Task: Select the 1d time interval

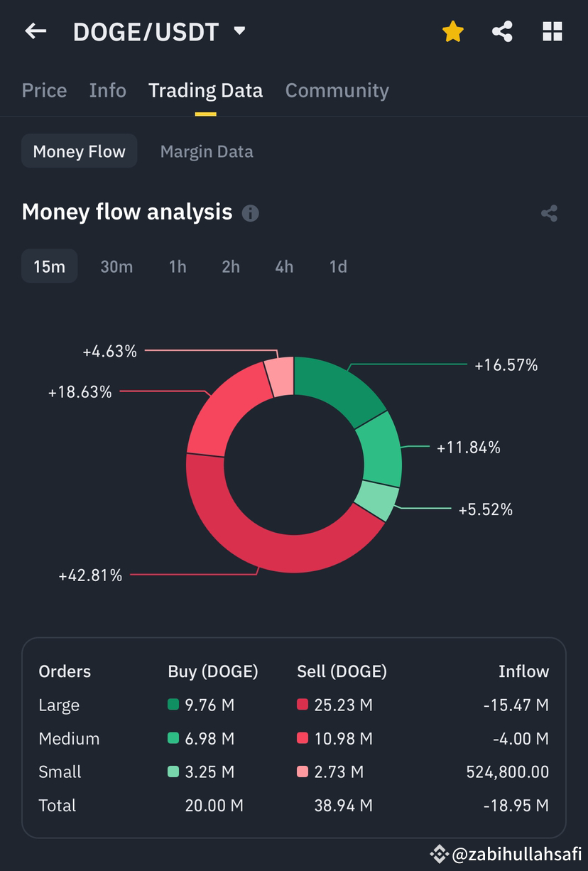Action: point(337,266)
